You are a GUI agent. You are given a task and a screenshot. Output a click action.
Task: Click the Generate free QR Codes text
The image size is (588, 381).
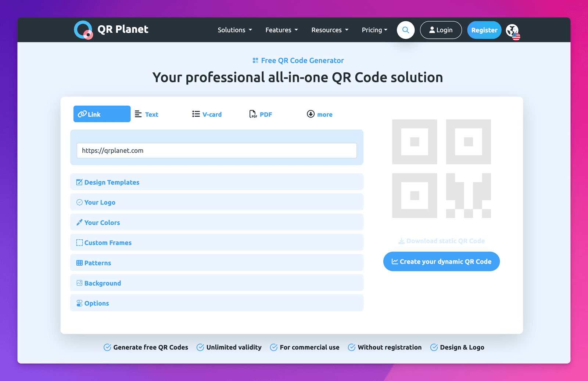pyautogui.click(x=151, y=347)
